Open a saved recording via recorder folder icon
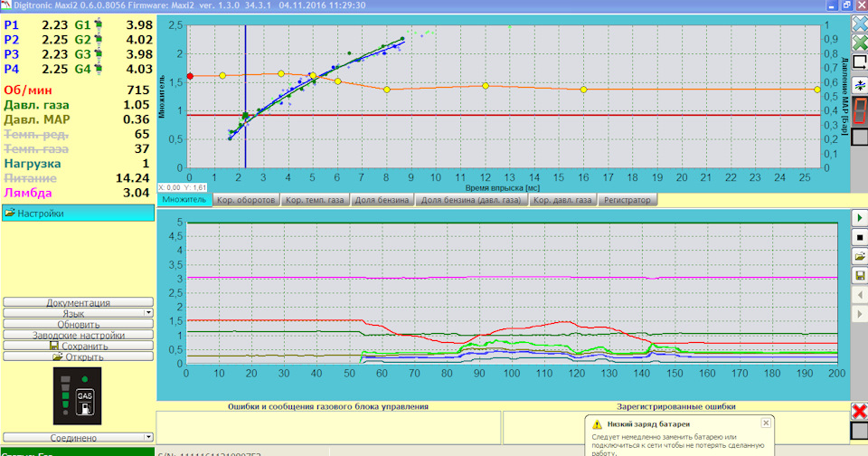 860,257
